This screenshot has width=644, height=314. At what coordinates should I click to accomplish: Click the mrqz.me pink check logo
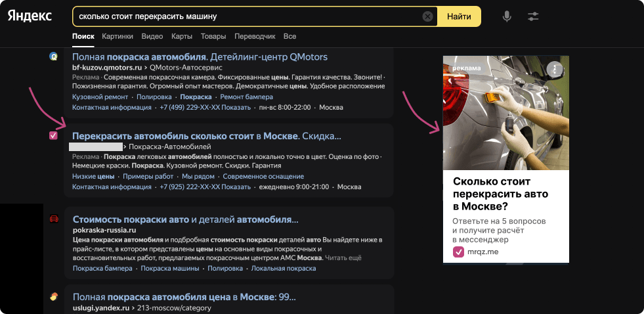(x=458, y=252)
